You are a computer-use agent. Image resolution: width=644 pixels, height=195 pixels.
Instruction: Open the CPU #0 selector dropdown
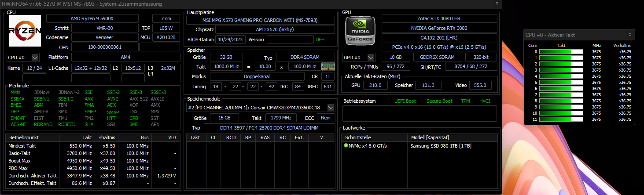(x=35, y=57)
